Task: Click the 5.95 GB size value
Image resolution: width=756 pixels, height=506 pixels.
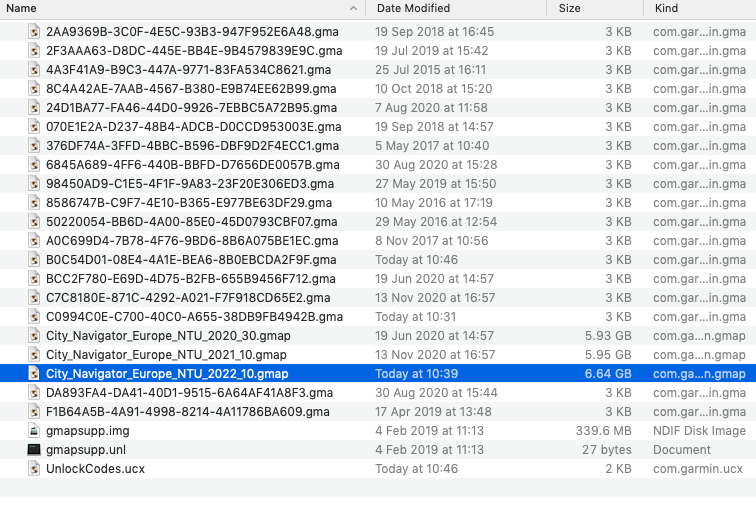Action: click(608, 355)
